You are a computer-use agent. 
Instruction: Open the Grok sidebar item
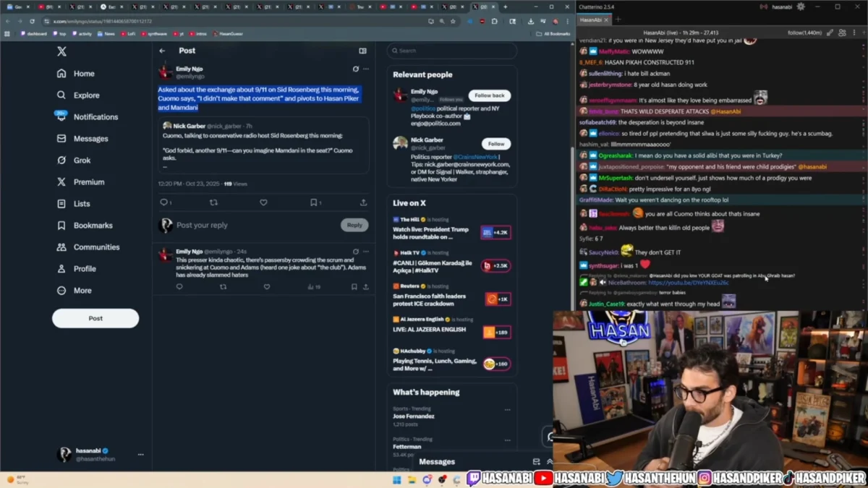click(x=82, y=160)
